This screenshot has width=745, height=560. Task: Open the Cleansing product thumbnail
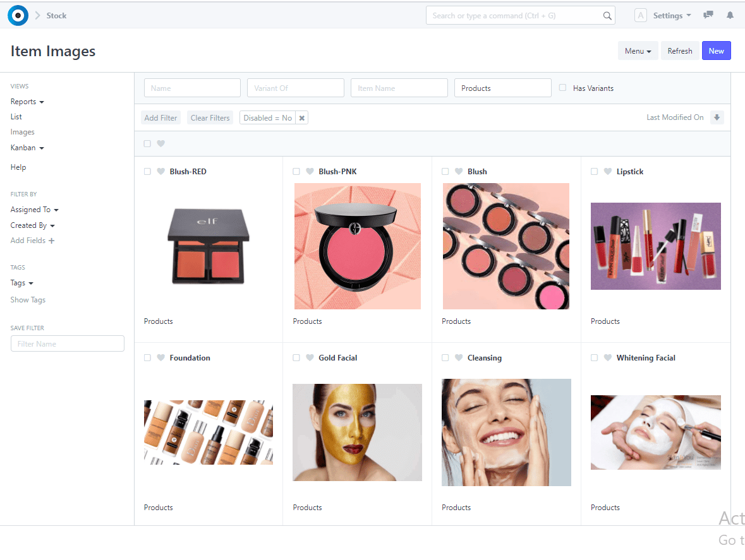point(506,432)
